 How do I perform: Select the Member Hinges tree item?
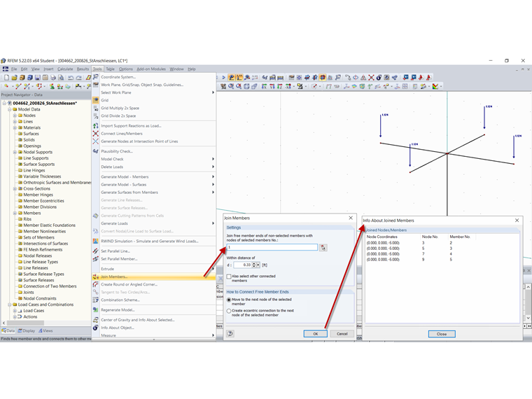[38, 195]
